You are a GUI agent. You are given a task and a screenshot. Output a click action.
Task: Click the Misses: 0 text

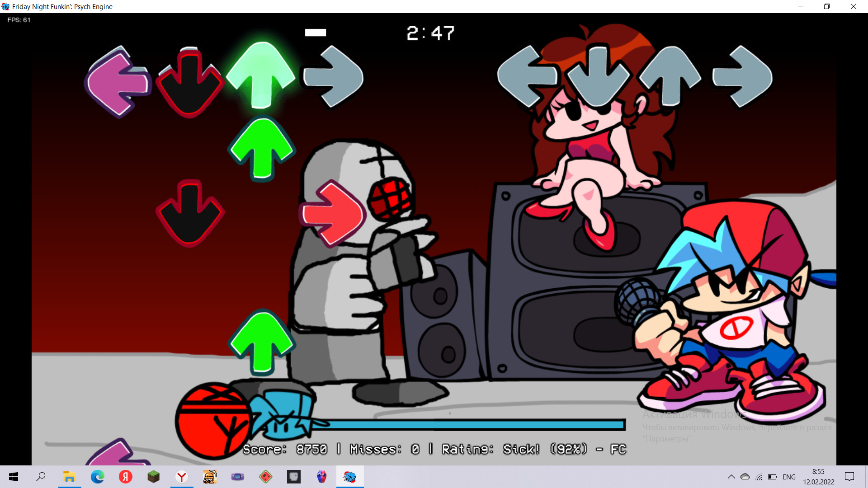[385, 449]
